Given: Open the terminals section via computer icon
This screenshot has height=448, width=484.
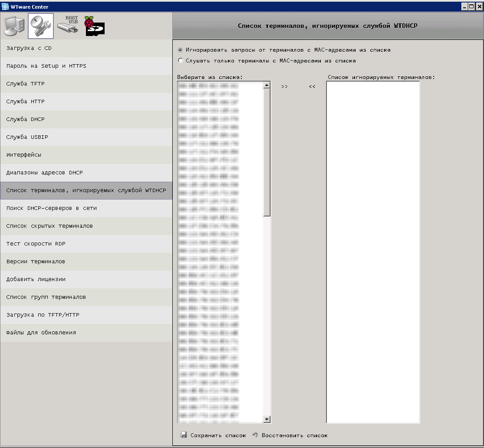Looking at the screenshot, I should [13, 26].
